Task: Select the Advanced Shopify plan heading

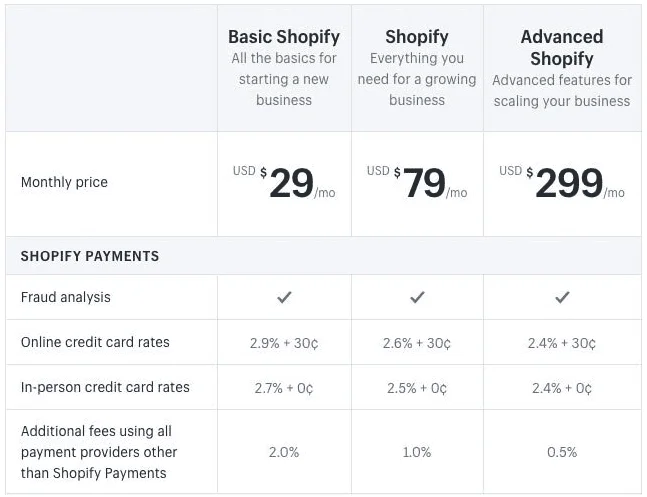Action: click(562, 48)
